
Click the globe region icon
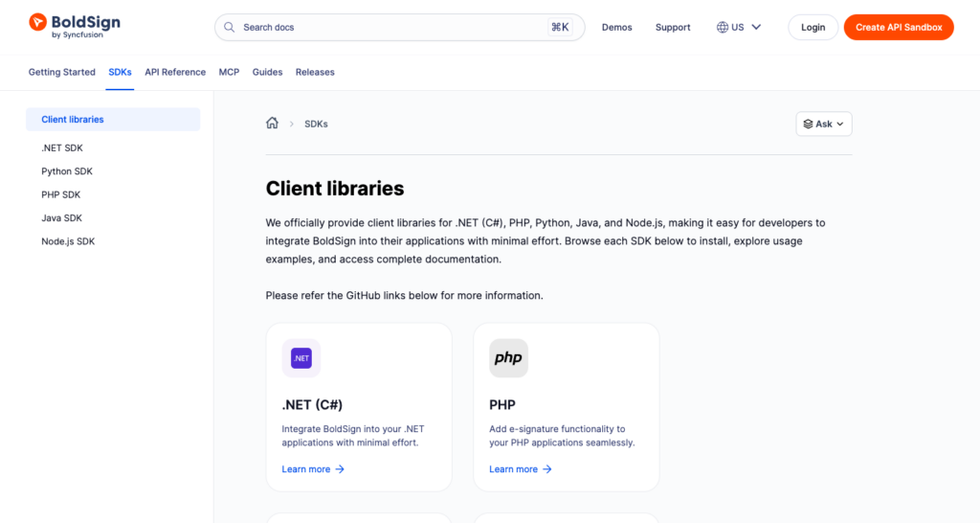click(723, 27)
